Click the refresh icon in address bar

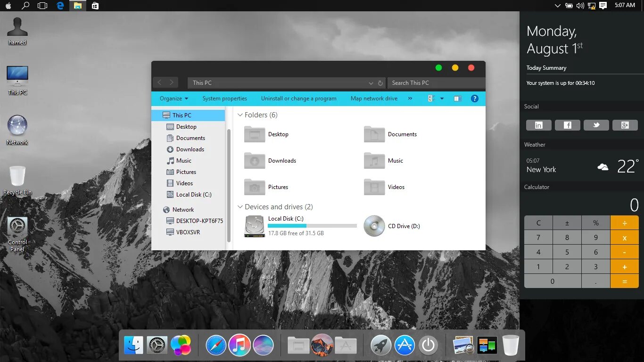tap(380, 83)
